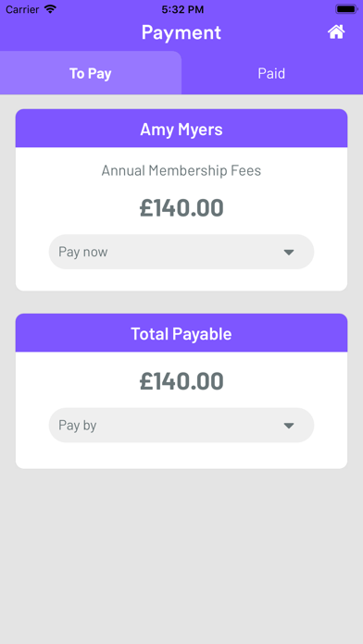Tap the Amy Myers card header
This screenshot has width=363, height=644.
(181, 129)
